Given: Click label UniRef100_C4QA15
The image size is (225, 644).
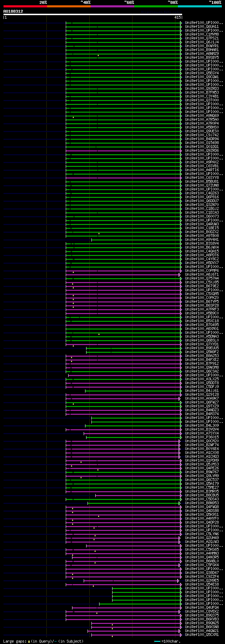Looking at the screenshot, I should point(202,251).
